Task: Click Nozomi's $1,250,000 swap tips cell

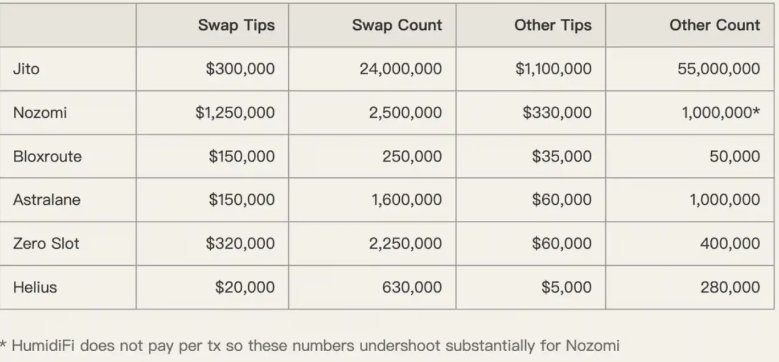Action: (x=234, y=113)
